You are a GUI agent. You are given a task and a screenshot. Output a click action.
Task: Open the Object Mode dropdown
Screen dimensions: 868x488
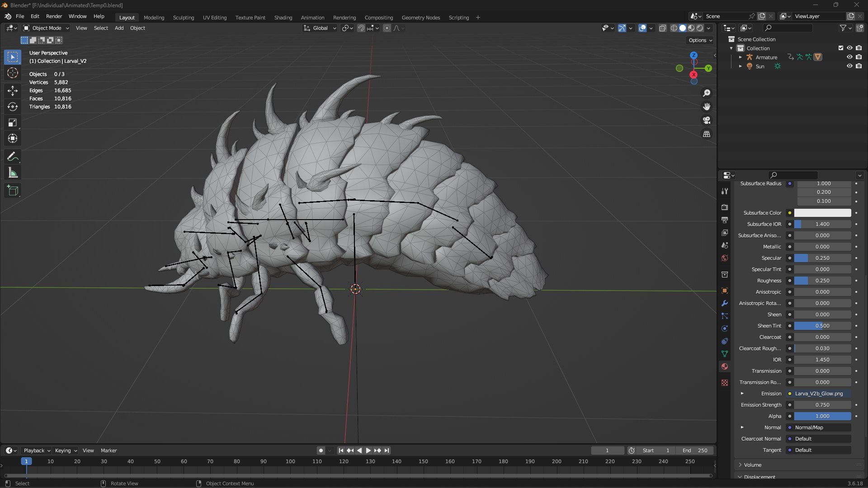pyautogui.click(x=46, y=28)
